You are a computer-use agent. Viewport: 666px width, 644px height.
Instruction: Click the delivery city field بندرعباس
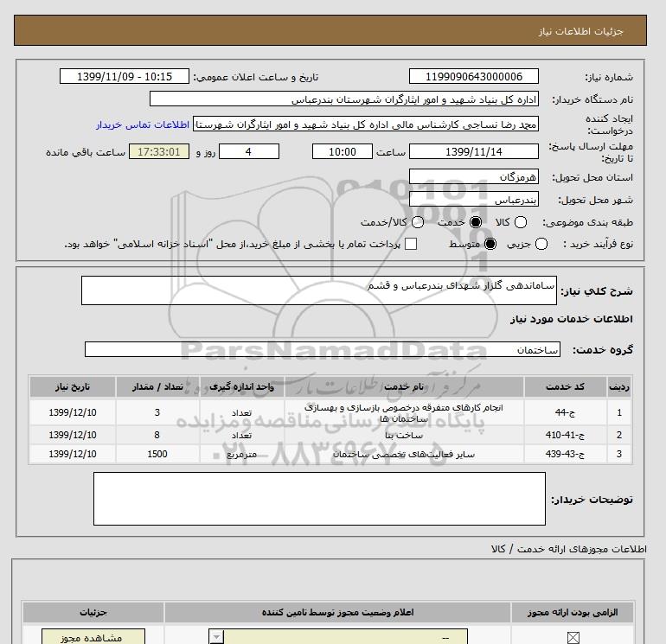(x=474, y=199)
